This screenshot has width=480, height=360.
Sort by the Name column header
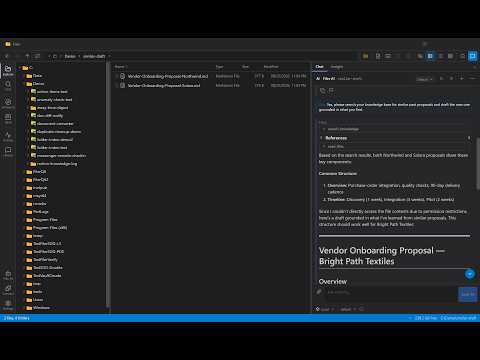[120, 67]
